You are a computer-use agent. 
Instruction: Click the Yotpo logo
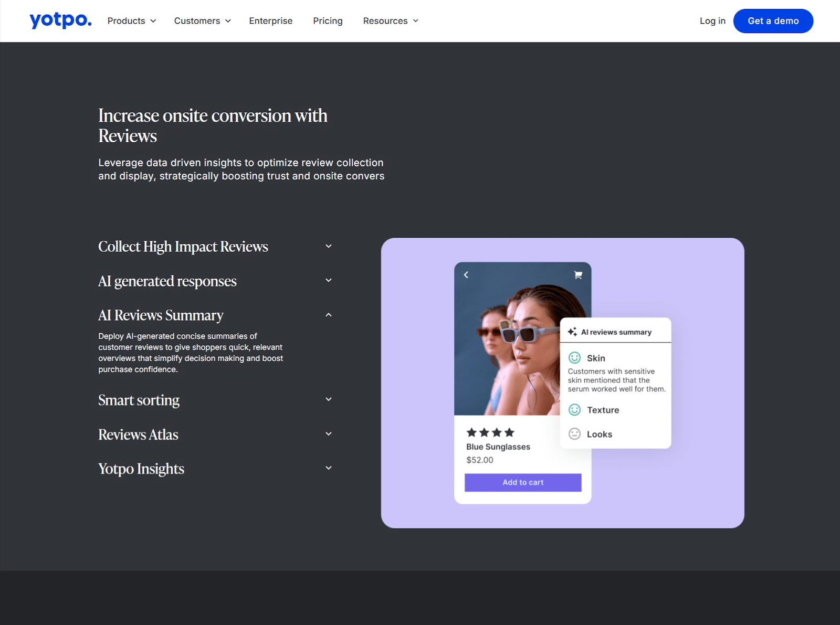click(x=60, y=20)
